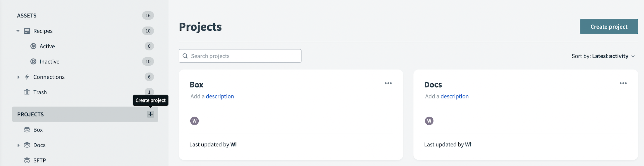
Task: Click the plus icon beside PROJECTS
Action: coord(150,114)
